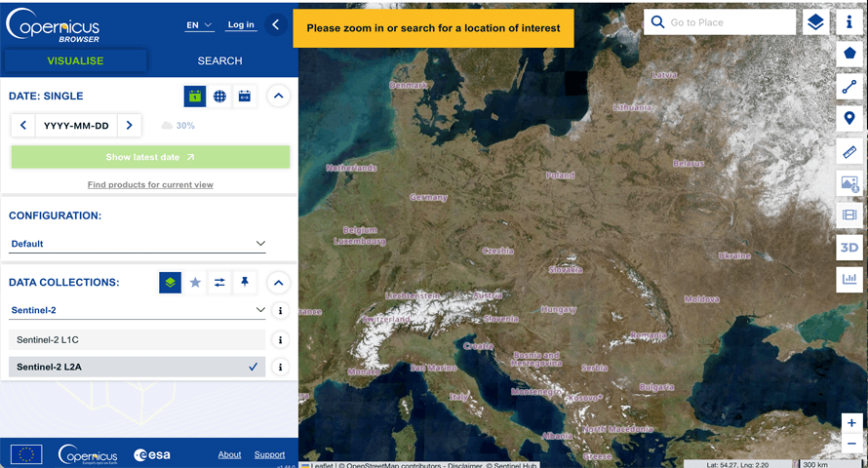The height and width of the screenshot is (468, 868).
Task: Open the Default configuration dropdown
Action: pos(138,244)
